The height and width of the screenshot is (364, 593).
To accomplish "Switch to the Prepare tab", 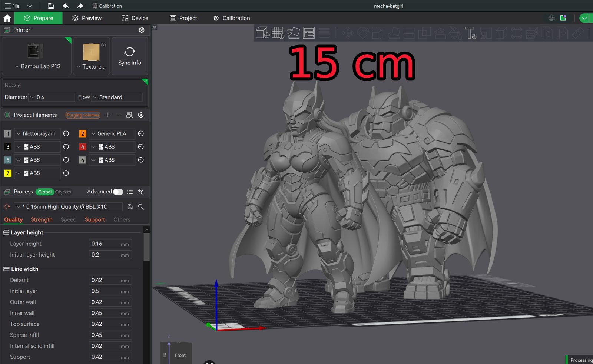I will tap(39, 18).
